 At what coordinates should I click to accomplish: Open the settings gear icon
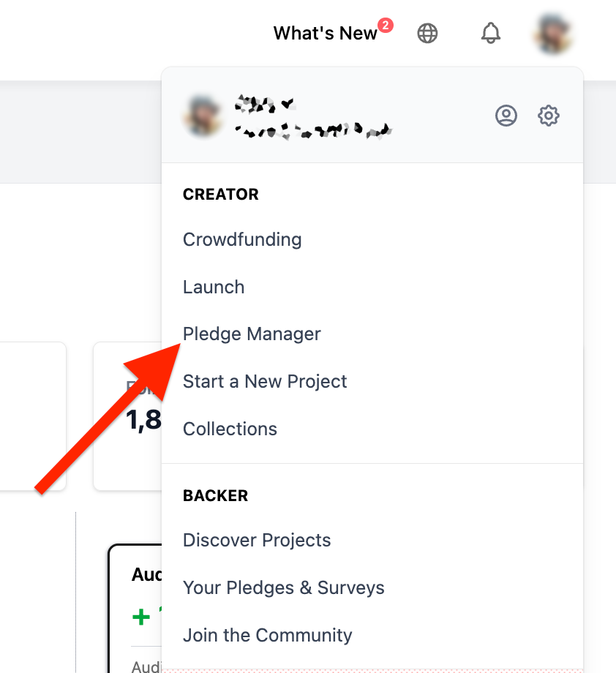549,116
